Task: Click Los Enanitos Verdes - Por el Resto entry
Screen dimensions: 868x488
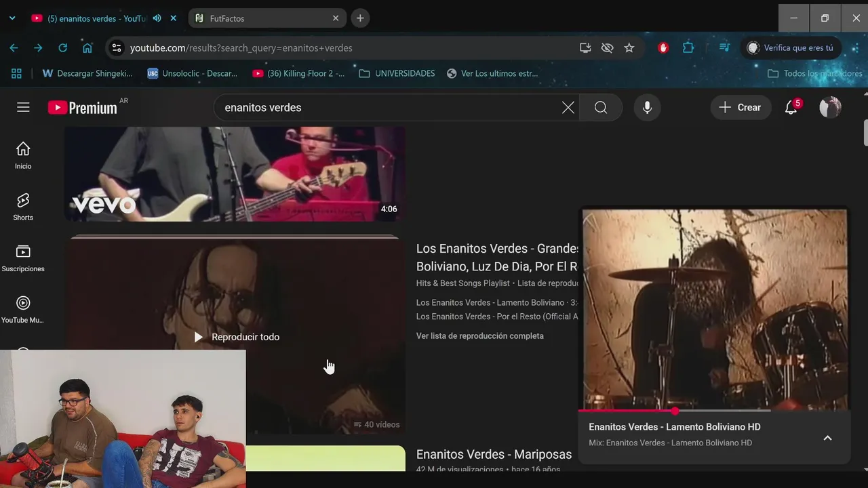Action: (x=497, y=317)
